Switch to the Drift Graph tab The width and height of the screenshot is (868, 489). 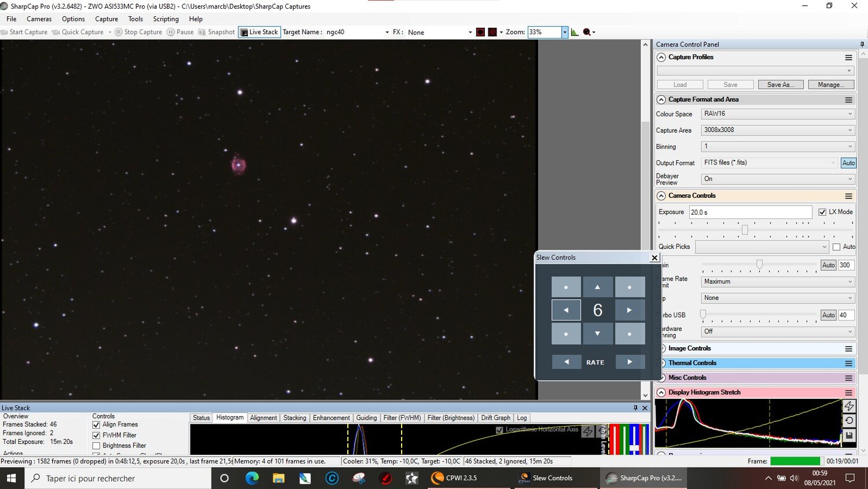coord(495,418)
